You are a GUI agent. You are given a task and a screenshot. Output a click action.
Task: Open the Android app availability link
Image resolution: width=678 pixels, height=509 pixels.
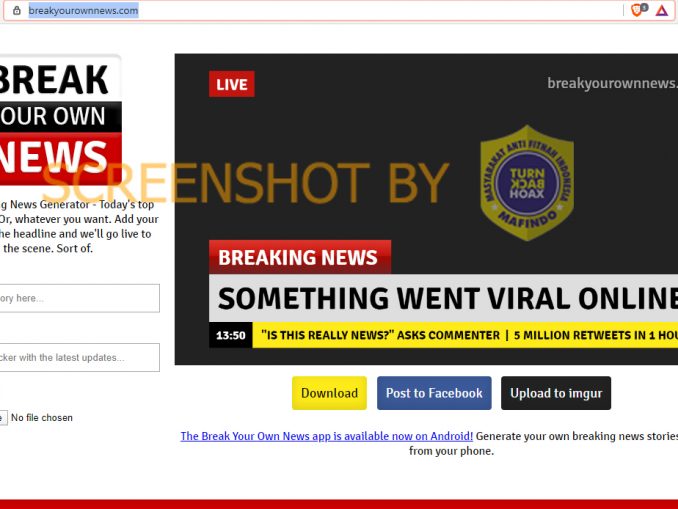pos(326,436)
